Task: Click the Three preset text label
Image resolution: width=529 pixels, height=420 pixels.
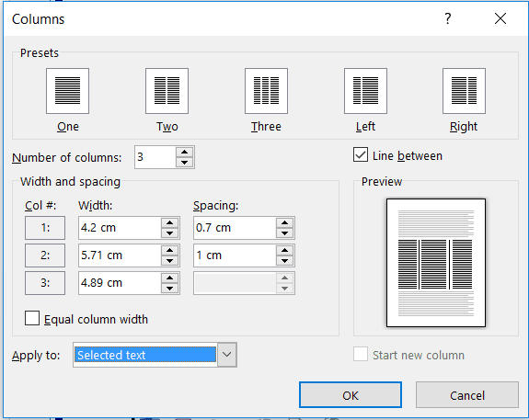Action: pyautogui.click(x=266, y=127)
